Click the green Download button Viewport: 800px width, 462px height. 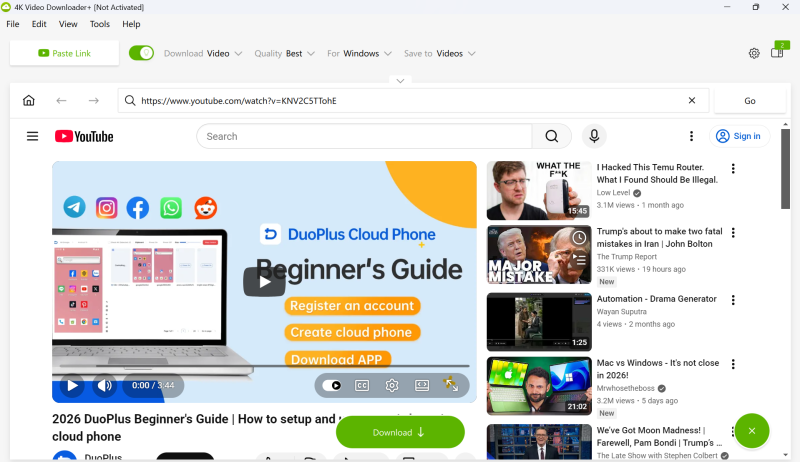400,432
